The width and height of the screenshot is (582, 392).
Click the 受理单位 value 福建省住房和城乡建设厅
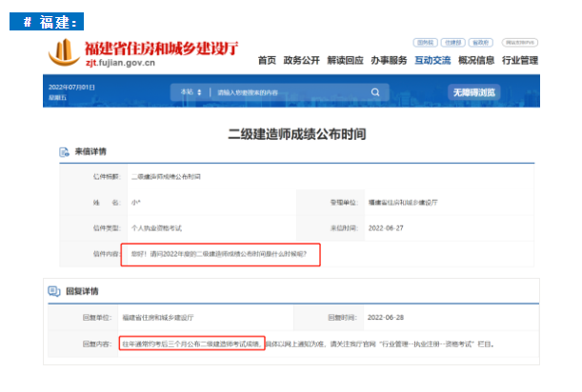pos(403,203)
